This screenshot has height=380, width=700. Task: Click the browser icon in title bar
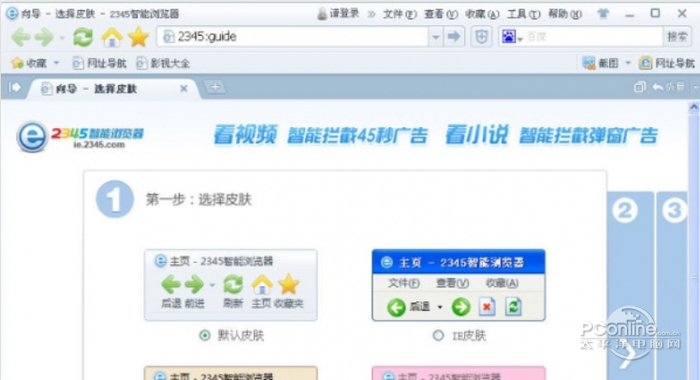point(12,13)
